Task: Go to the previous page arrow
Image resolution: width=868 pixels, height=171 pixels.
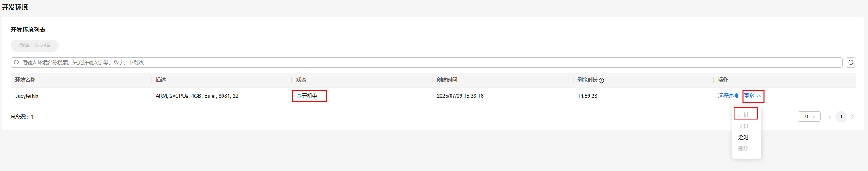Action: tap(830, 117)
